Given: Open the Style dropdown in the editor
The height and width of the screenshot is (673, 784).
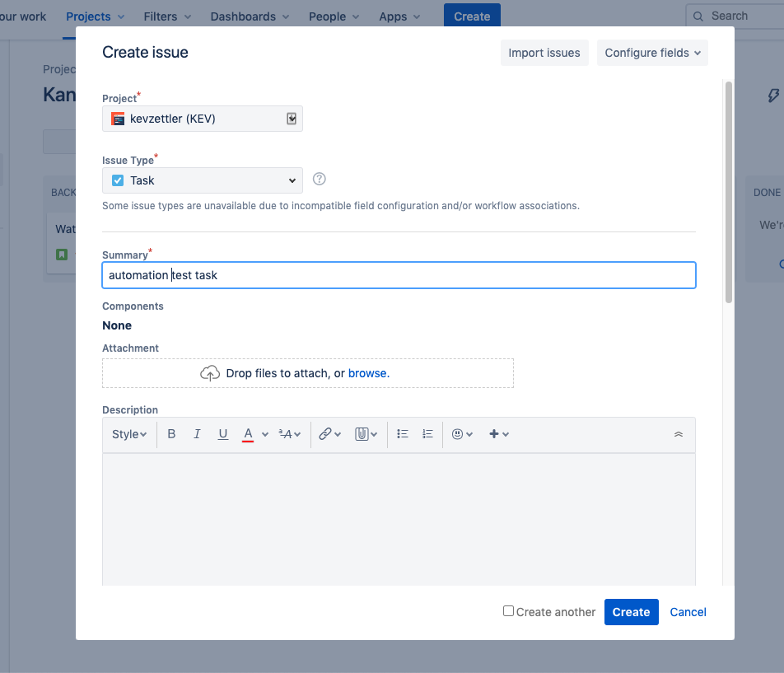Looking at the screenshot, I should (x=128, y=433).
